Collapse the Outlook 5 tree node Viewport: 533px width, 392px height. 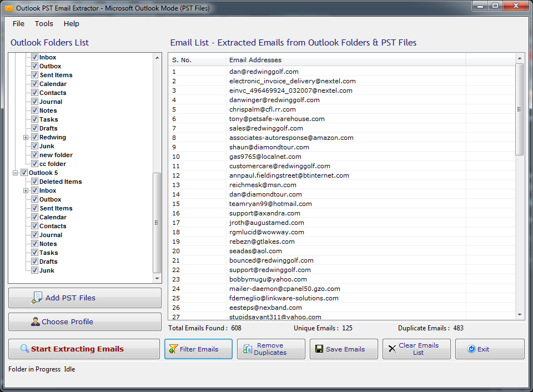[16, 173]
